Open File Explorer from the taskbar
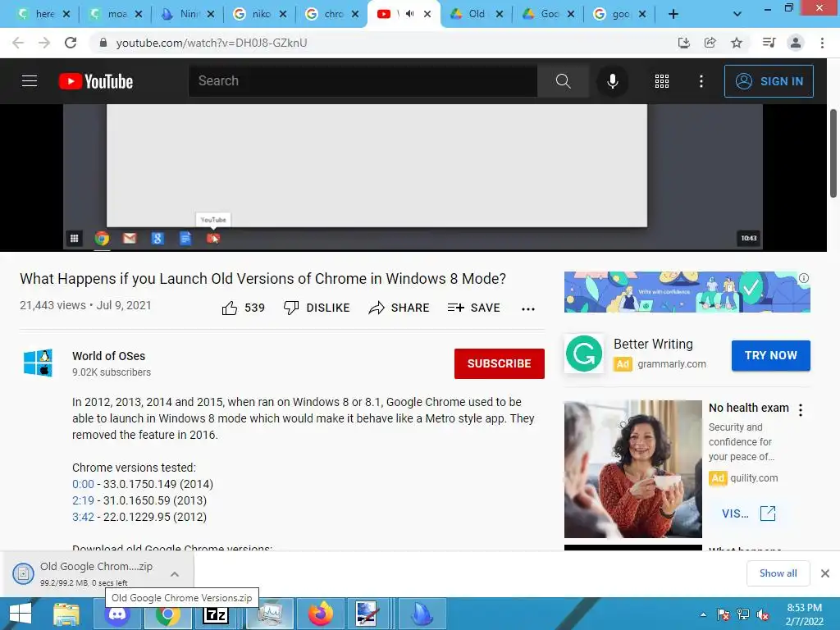 [x=66, y=614]
